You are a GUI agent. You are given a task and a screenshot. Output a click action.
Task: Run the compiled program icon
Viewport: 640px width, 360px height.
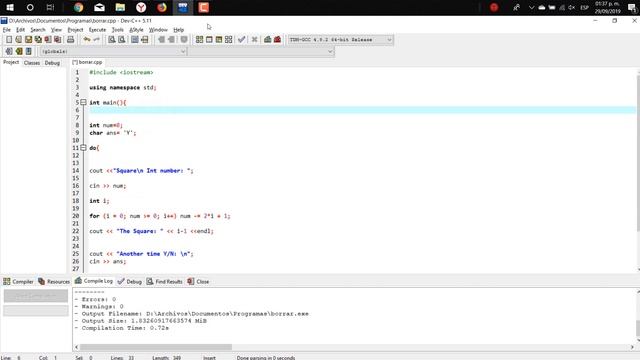(209, 40)
